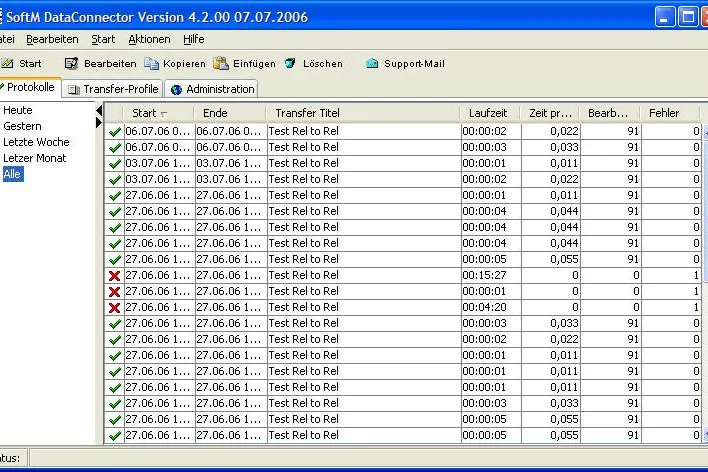The width and height of the screenshot is (708, 472).
Task: Click the Löschen toolbar icon
Action: pyautogui.click(x=290, y=64)
